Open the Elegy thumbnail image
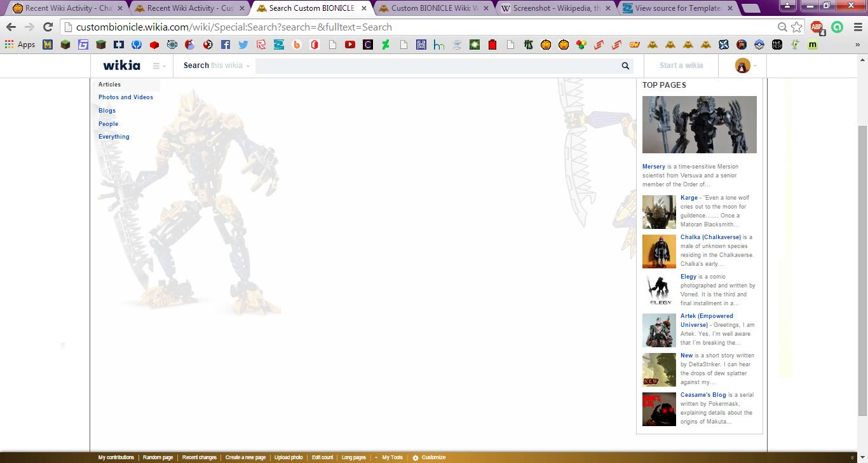The width and height of the screenshot is (868, 463). (x=659, y=291)
